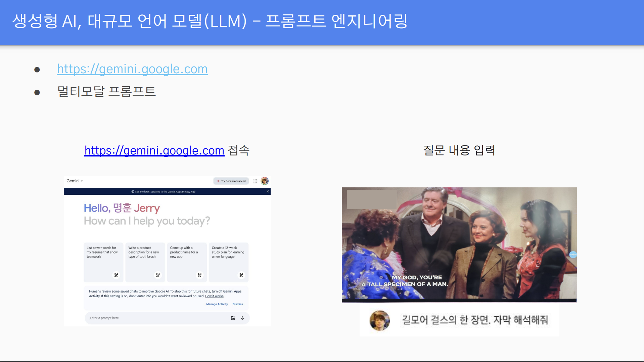644x362 pixels.
Task: Open the 'How it works' link
Action: click(x=214, y=296)
